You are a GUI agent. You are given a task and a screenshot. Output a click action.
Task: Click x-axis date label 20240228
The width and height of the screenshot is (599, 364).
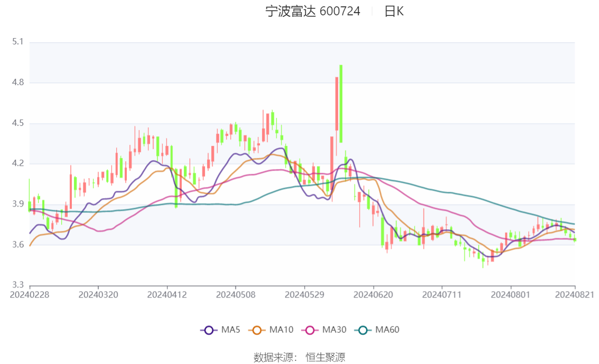coord(30,295)
